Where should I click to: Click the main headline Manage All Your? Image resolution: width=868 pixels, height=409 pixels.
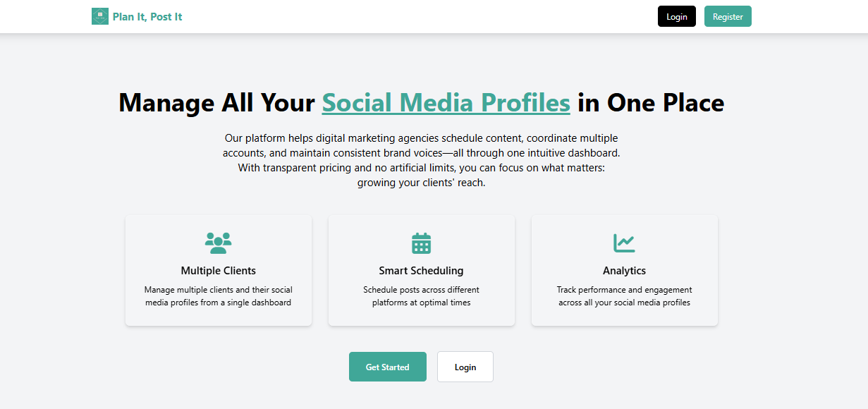click(216, 103)
